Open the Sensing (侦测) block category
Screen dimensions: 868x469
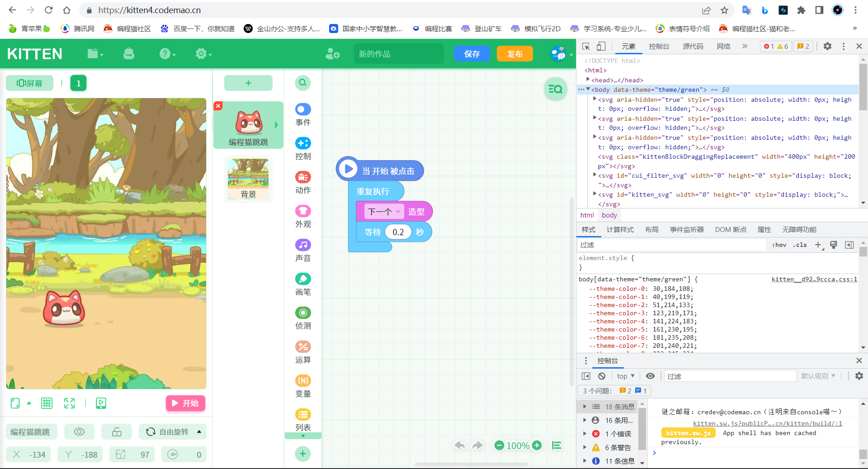point(303,318)
